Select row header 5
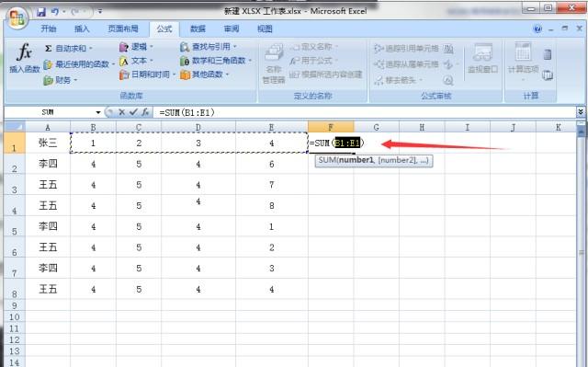The width and height of the screenshot is (588, 367). tap(15, 226)
